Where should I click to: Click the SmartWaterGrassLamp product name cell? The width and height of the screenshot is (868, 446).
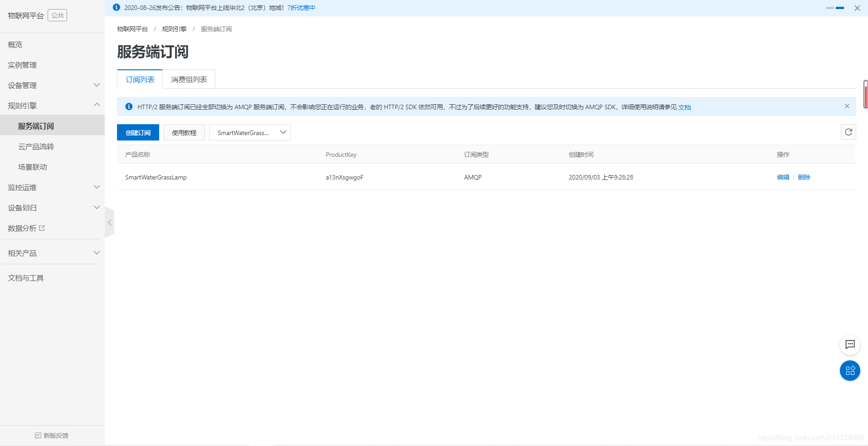(x=156, y=177)
